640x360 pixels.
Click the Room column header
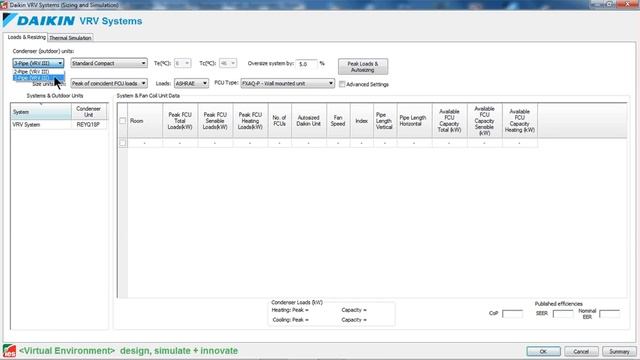[145, 121]
